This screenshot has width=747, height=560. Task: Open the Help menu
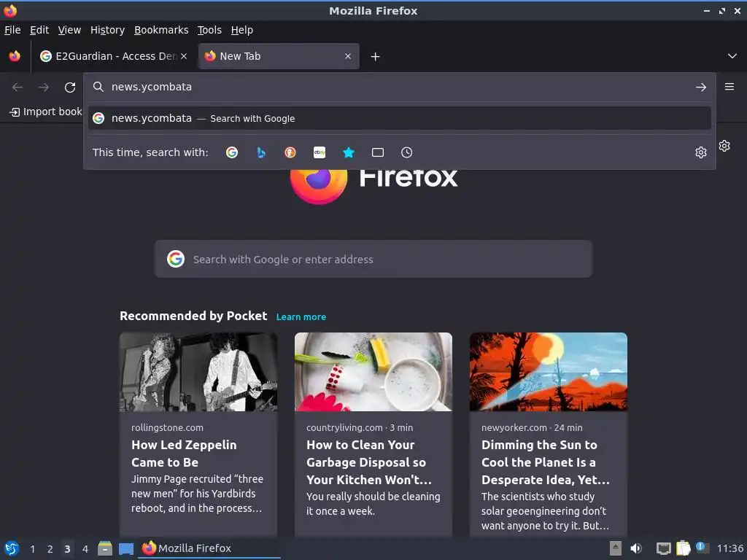(x=242, y=30)
